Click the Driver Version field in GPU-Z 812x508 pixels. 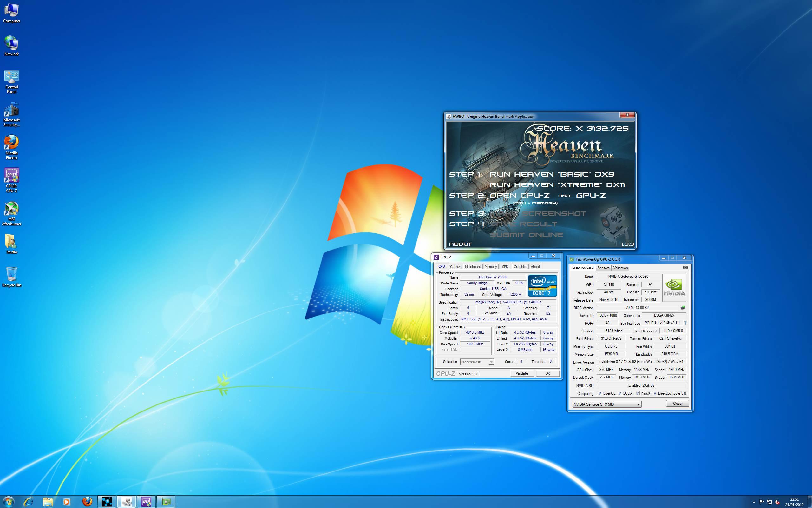642,362
